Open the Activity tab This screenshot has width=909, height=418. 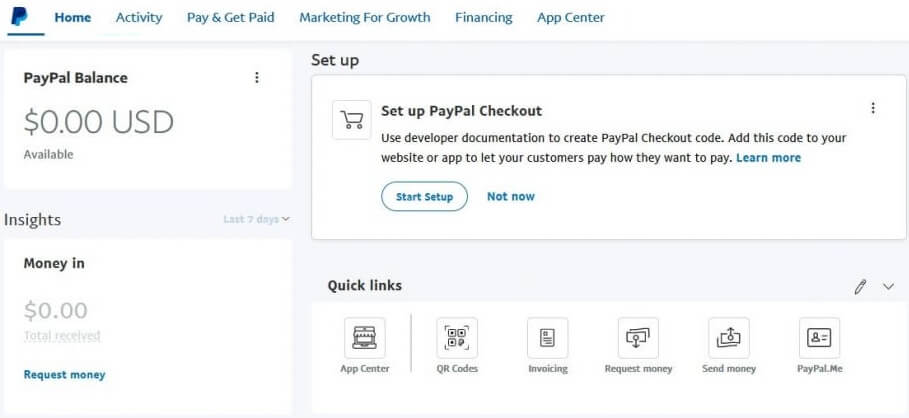(139, 17)
